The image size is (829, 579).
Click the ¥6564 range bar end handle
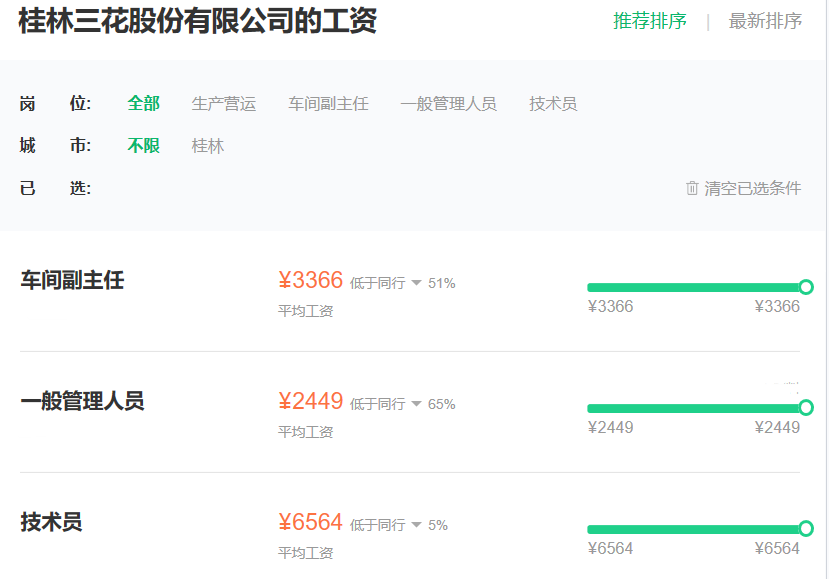tap(806, 528)
